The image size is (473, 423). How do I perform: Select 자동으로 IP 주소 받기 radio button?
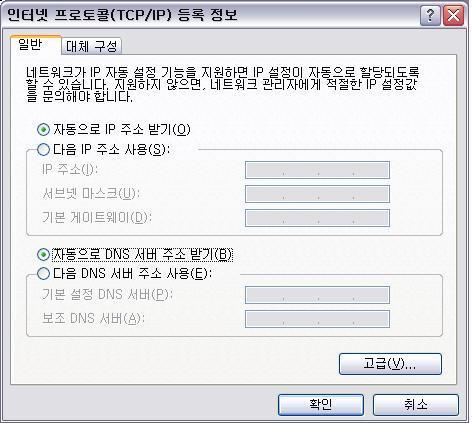pyautogui.click(x=43, y=129)
